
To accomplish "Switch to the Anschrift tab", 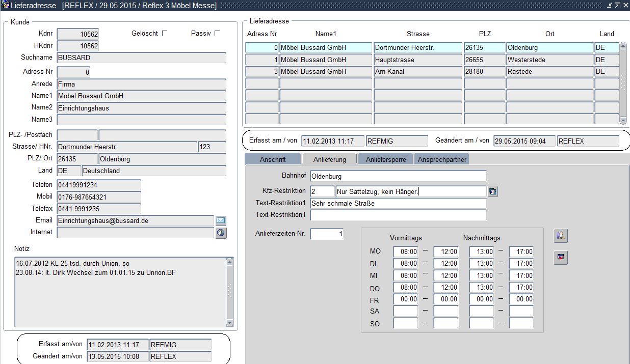I will [273, 159].
